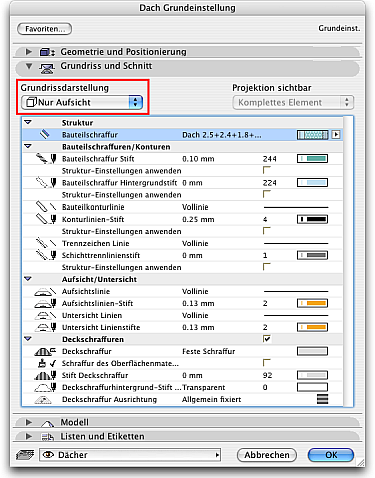
Task: Click the Grundriss und Schnitt panel icon
Action: 47,68
